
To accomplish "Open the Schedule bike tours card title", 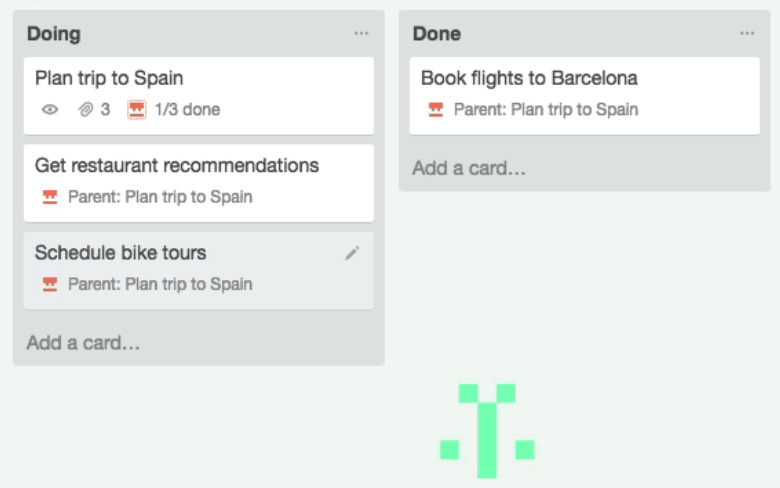I will [x=121, y=253].
